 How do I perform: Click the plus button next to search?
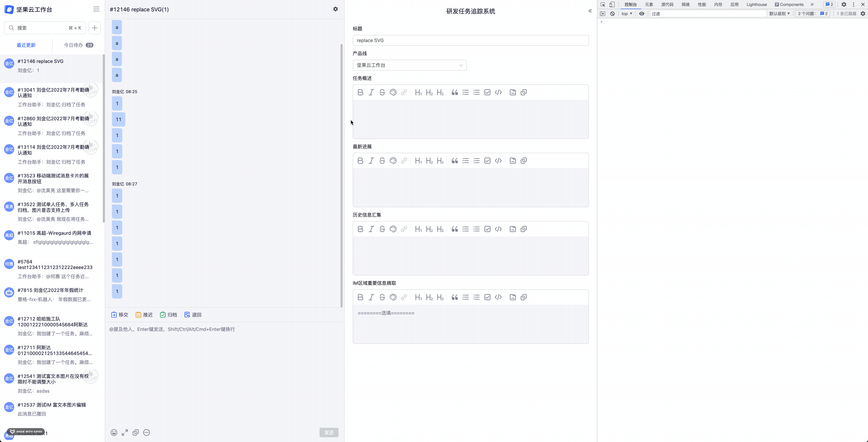(95, 28)
